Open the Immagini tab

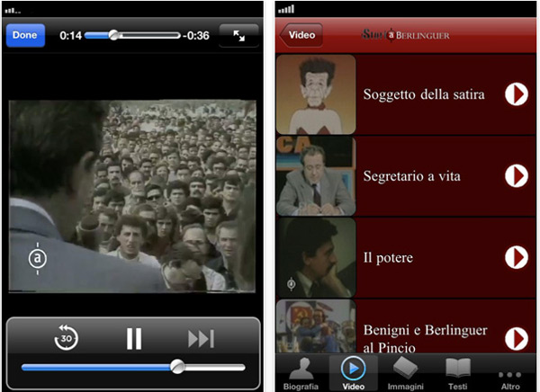[x=405, y=373]
